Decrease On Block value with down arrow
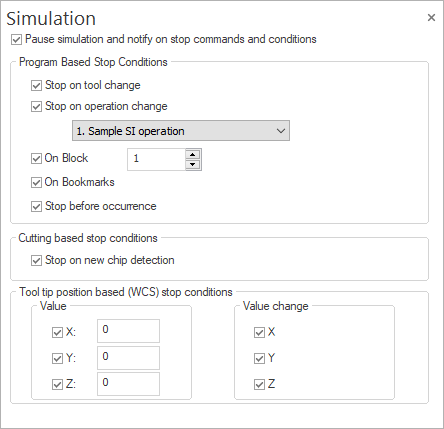444x429 pixels. (x=192, y=164)
